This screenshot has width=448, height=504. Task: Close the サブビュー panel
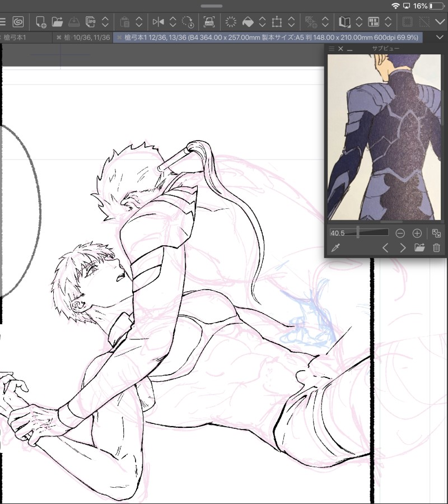pos(340,49)
